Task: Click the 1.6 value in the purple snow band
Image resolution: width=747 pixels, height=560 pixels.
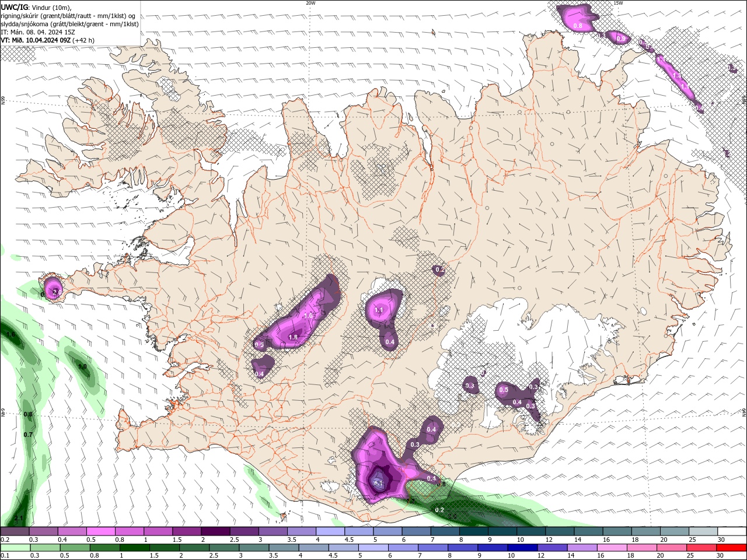Action: click(x=309, y=316)
